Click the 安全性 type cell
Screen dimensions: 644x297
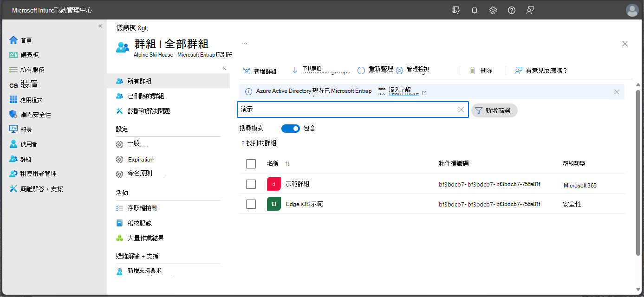572,204
